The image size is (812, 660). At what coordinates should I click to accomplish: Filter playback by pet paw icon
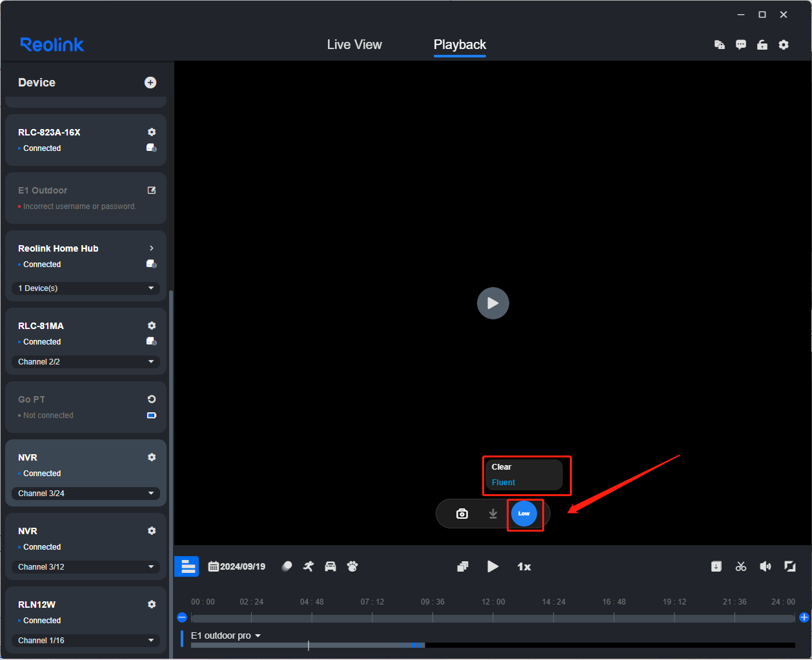pyautogui.click(x=352, y=566)
